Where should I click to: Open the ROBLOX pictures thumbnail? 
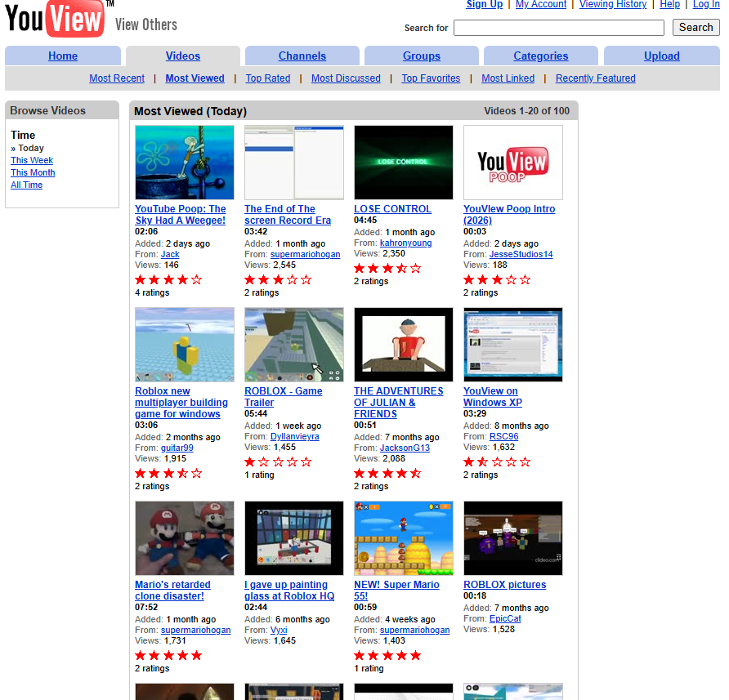click(512, 537)
